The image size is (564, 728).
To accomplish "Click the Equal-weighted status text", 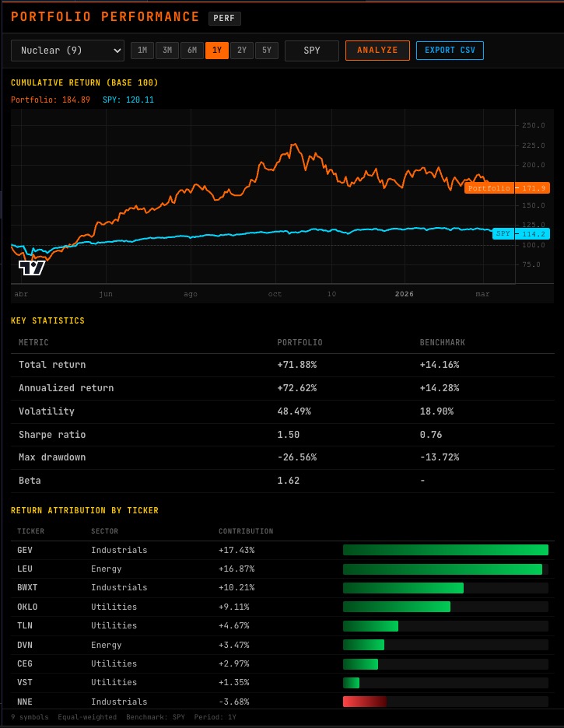I will 87,717.
